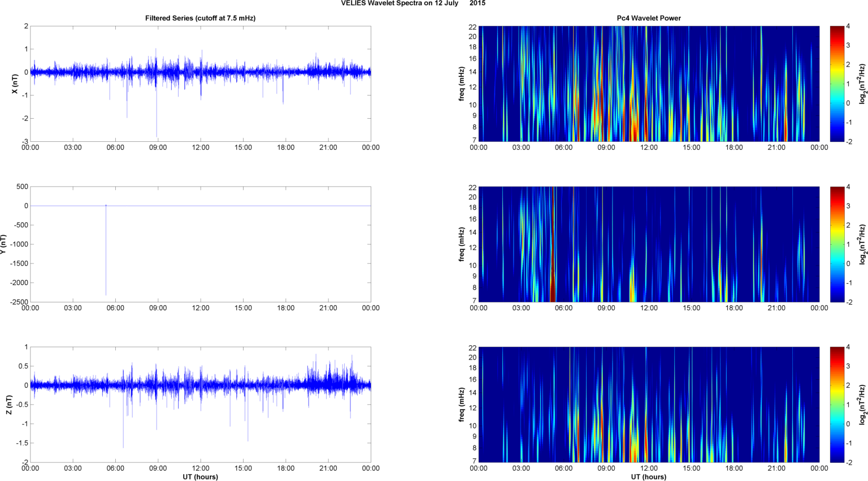Click the UT (hours) label under bottom spectrogram
Screen dimensions: 868x481
[x=648, y=476]
